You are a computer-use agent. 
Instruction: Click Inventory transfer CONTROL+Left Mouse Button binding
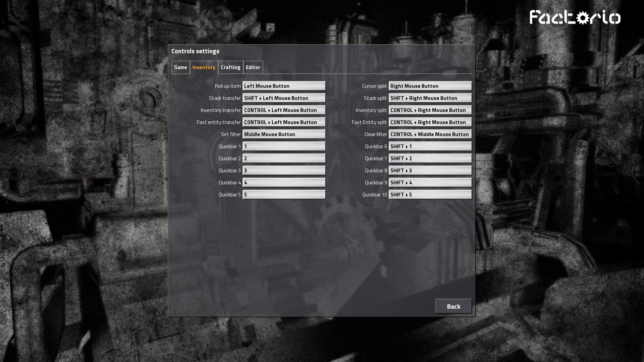[283, 110]
